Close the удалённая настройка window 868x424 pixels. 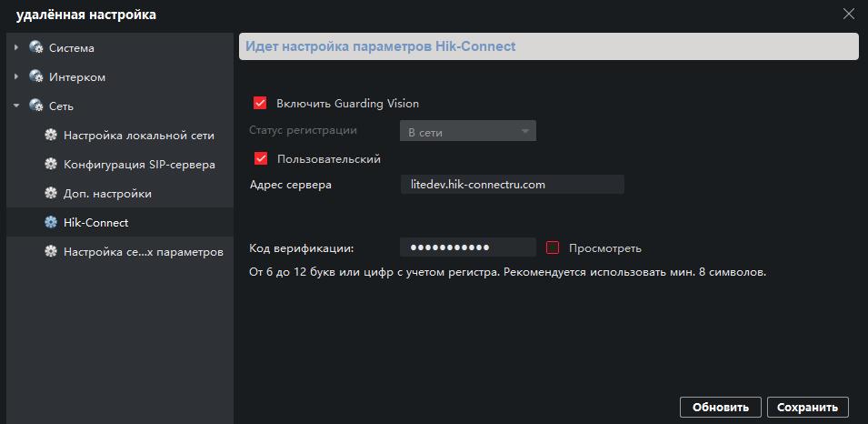click(x=848, y=15)
